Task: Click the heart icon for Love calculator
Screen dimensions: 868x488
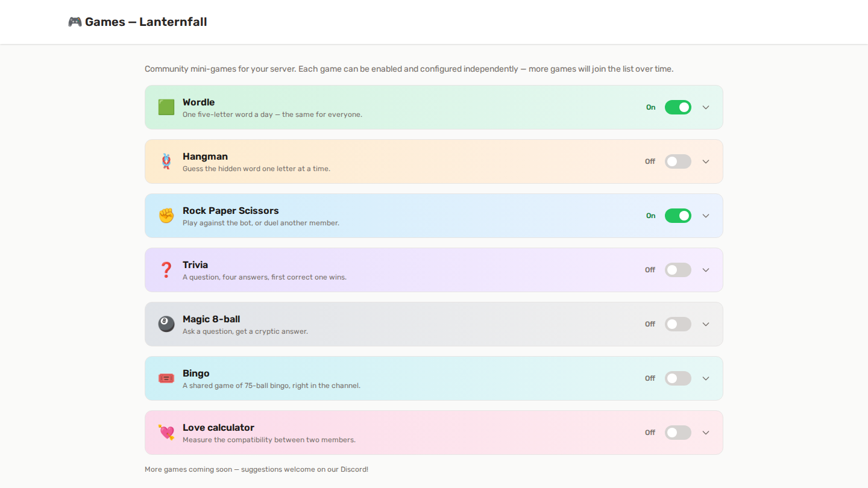Action: click(166, 433)
